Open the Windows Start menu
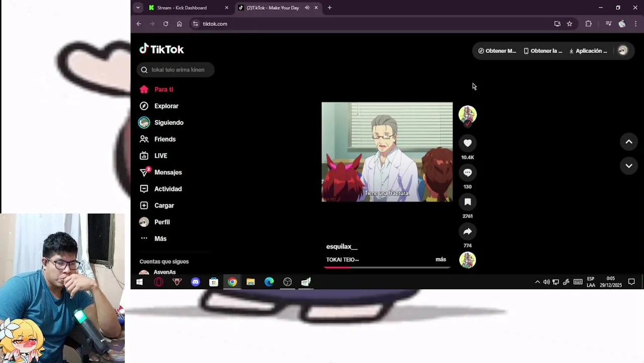644x363 pixels. point(140,282)
